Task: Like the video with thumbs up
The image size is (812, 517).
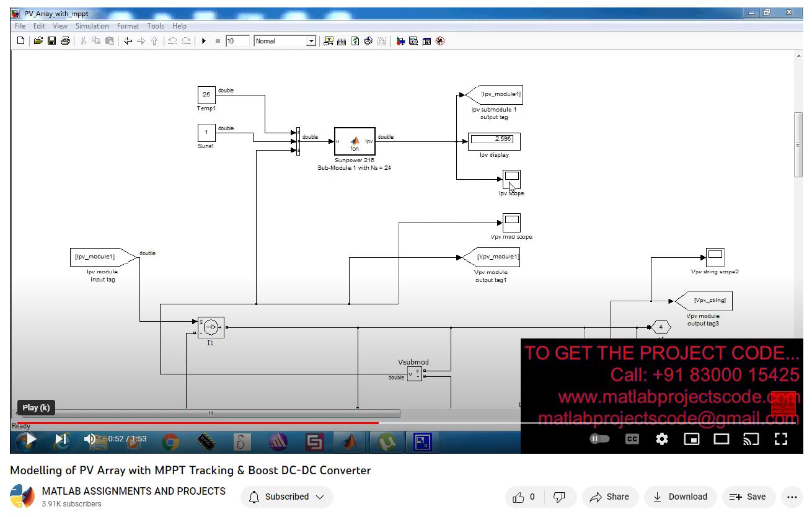Action: click(x=524, y=497)
